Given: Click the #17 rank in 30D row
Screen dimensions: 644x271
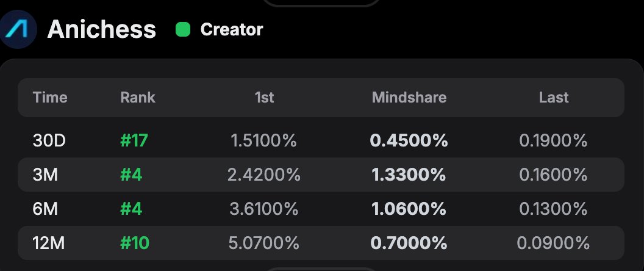Looking at the screenshot, I should (134, 141).
